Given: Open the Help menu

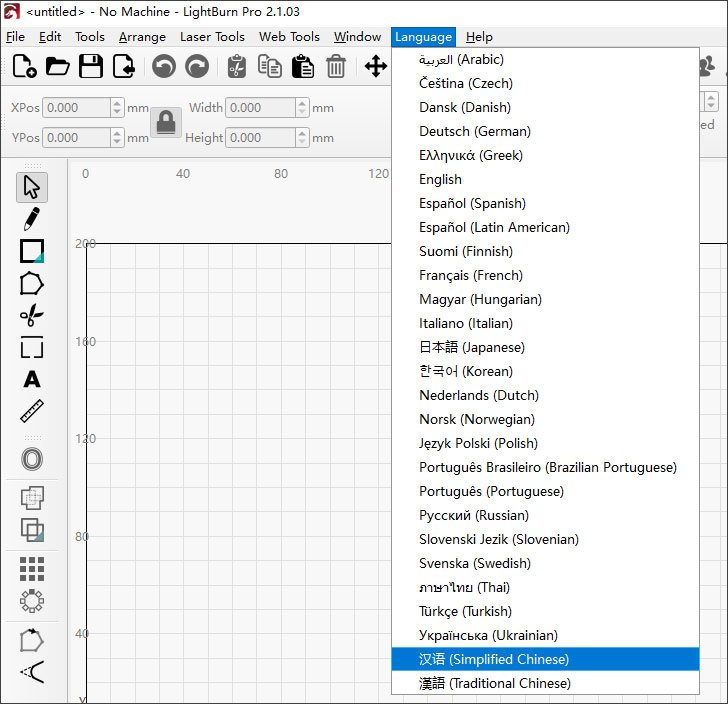Looking at the screenshot, I should [479, 37].
